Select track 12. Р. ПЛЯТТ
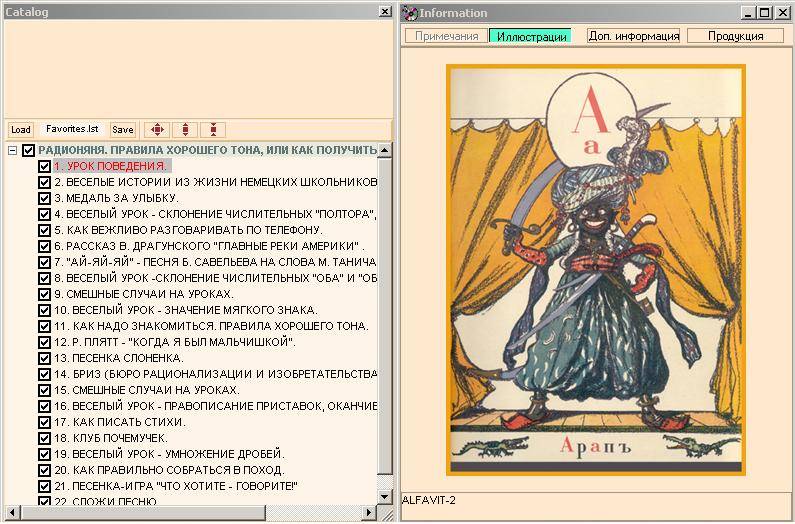The height and width of the screenshot is (524, 795). coord(174,342)
